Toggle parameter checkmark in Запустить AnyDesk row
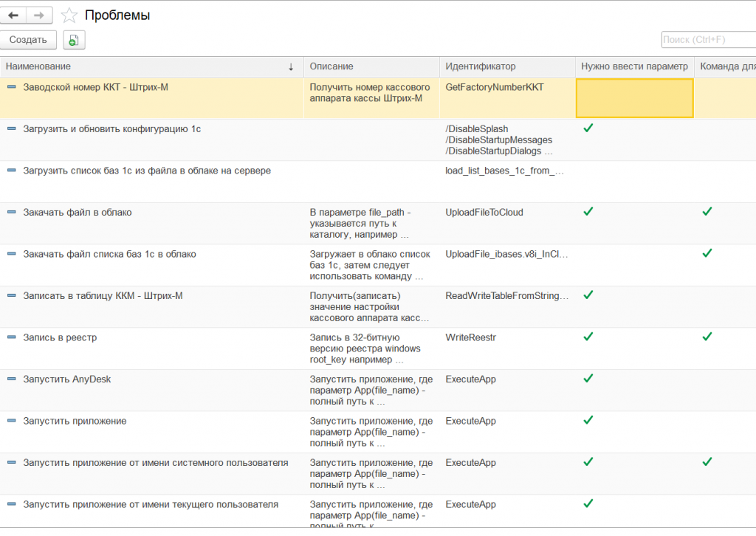The image size is (756, 536). [588, 378]
